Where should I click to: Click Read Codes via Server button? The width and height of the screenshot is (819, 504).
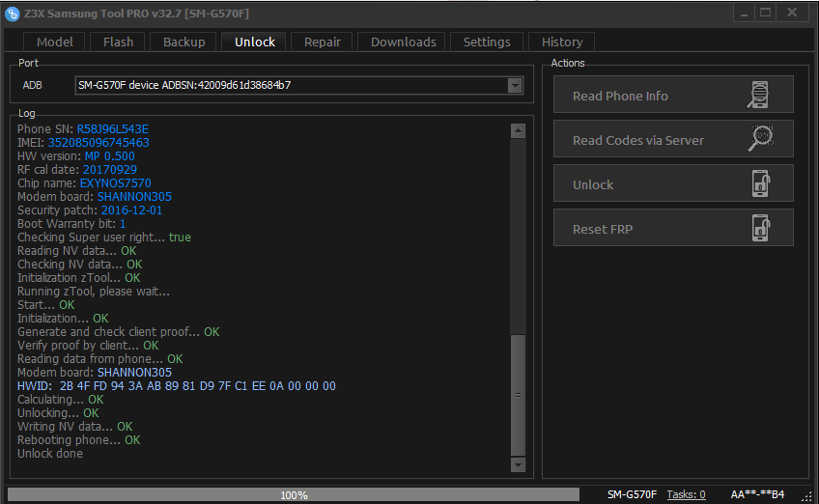(673, 139)
